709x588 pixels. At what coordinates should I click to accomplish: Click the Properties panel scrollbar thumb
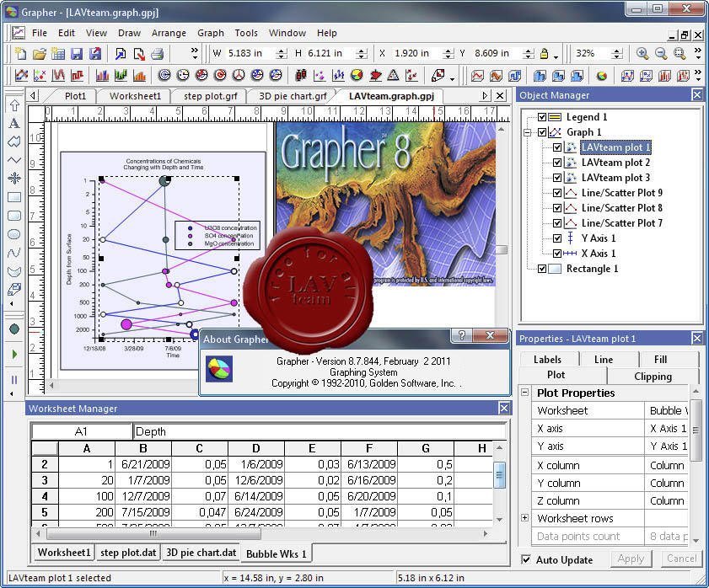pos(696,430)
